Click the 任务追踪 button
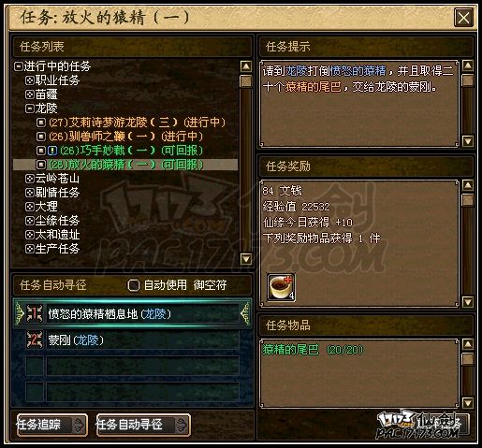482x448 pixels. pos(52,425)
